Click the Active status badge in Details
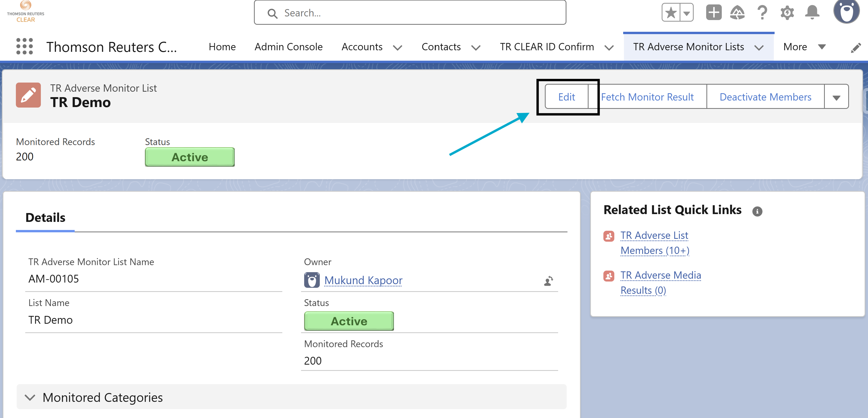 [349, 321]
